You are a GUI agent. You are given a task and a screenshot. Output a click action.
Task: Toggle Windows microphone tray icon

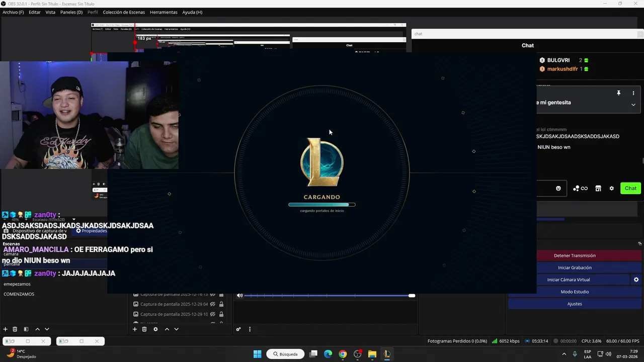[575, 354]
